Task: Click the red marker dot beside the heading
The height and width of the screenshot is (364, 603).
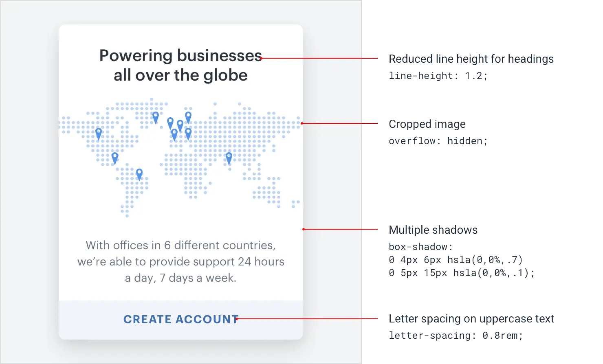Action: pos(261,58)
